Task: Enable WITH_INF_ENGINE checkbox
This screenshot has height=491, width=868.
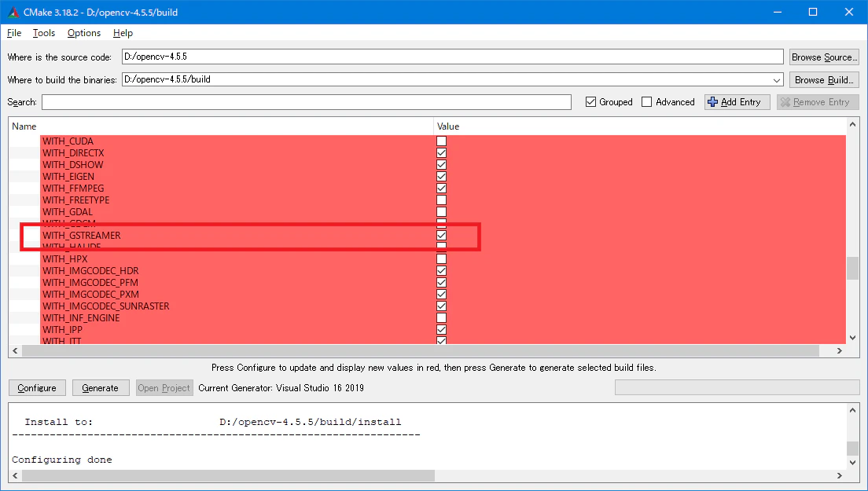Action: coord(441,318)
